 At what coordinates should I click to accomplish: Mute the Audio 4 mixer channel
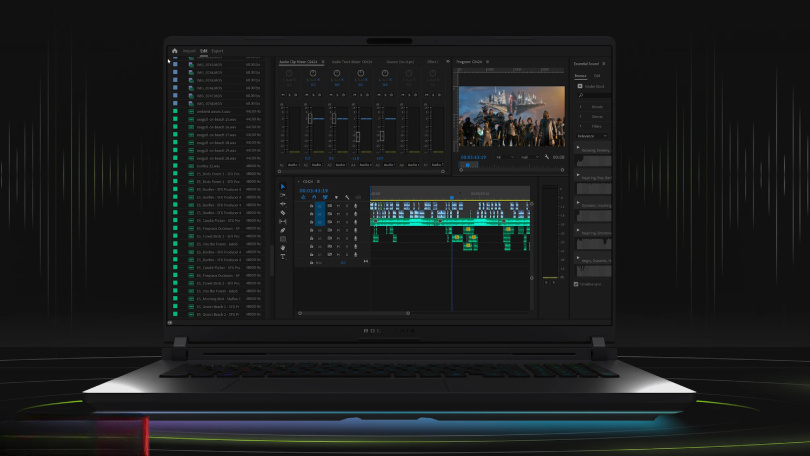354,95
